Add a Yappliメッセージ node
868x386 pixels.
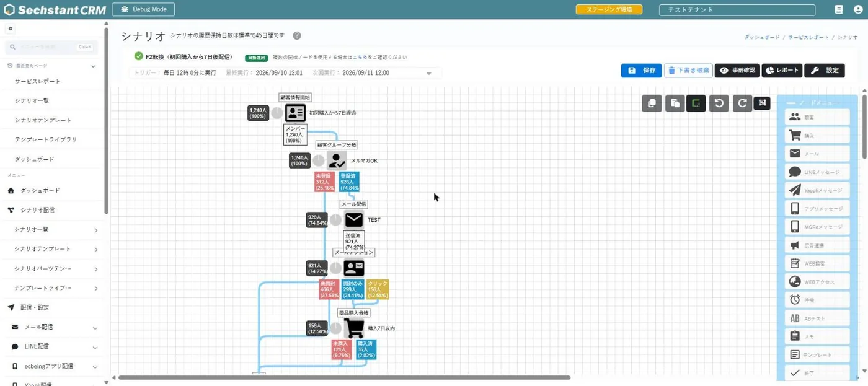coord(817,190)
